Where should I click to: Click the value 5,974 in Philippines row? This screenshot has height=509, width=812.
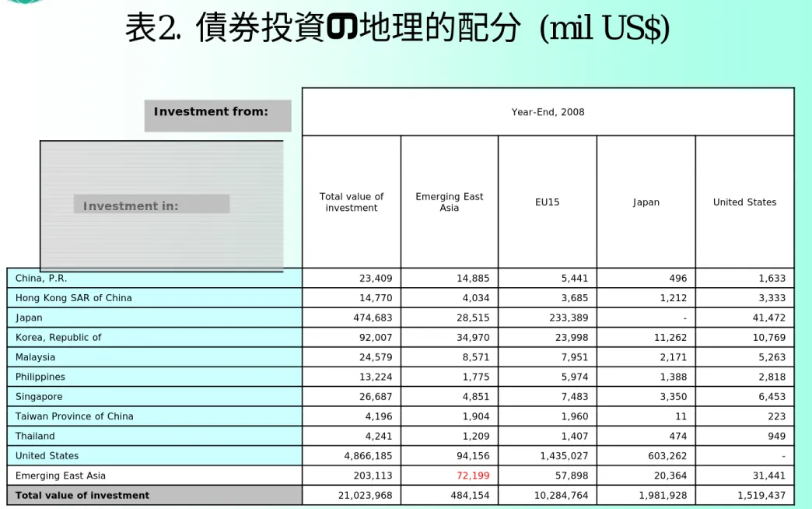[574, 377]
